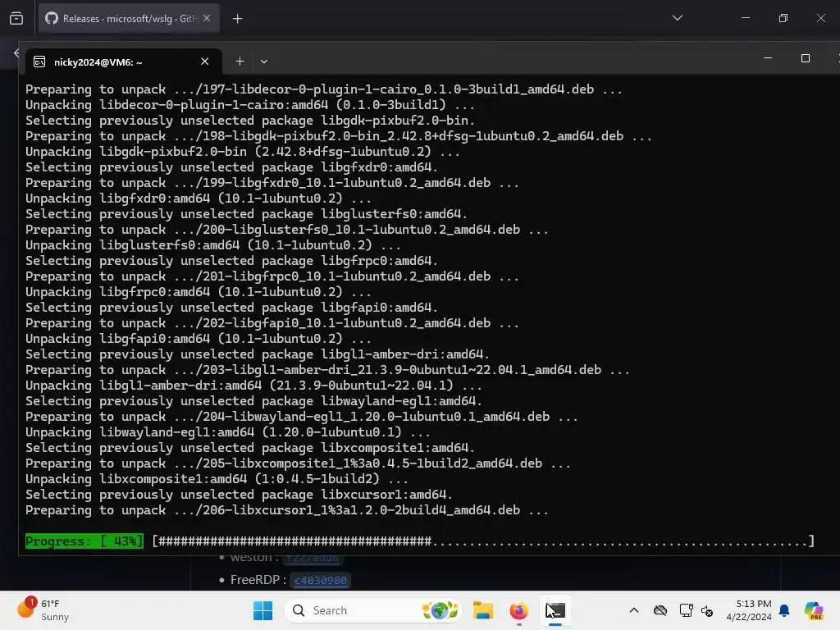This screenshot has width=840, height=630.
Task: Click the line Selecting libglusterfs0:amd64 package
Action: point(246,214)
